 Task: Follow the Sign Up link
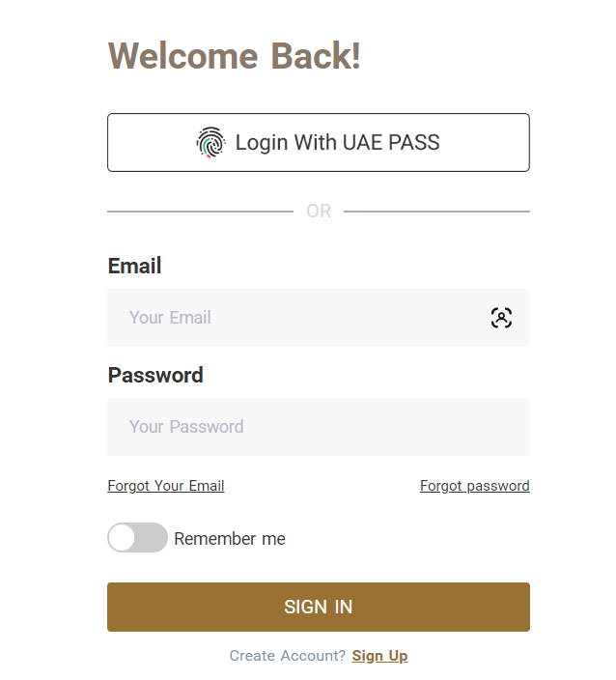(379, 656)
